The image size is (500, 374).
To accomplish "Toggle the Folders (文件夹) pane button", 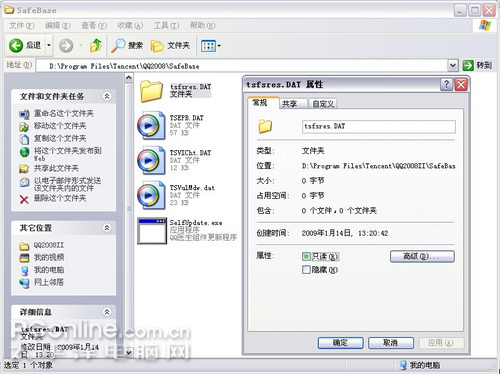I will pyautogui.click(x=170, y=45).
